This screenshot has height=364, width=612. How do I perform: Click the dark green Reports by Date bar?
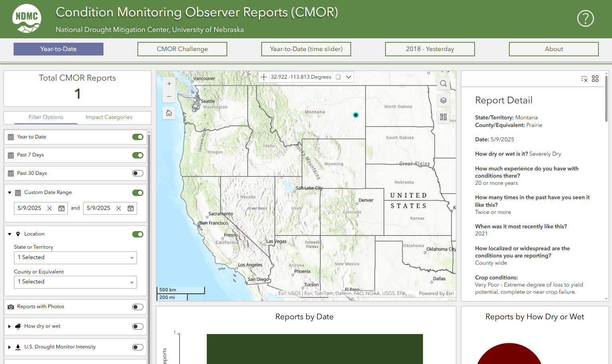315,349
